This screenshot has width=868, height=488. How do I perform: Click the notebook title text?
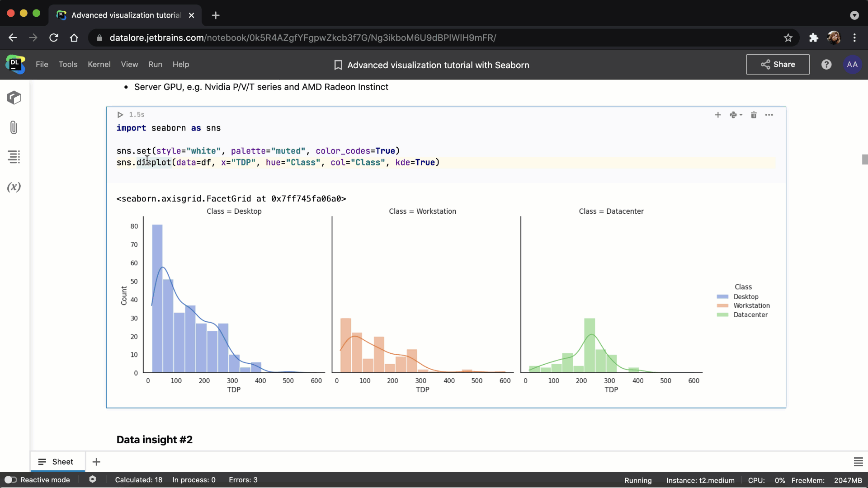438,65
